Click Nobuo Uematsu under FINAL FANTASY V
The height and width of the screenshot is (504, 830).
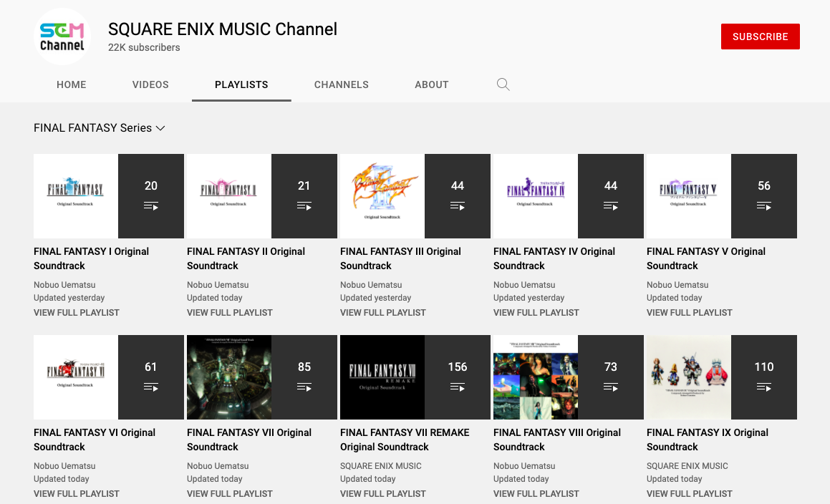[x=677, y=285]
